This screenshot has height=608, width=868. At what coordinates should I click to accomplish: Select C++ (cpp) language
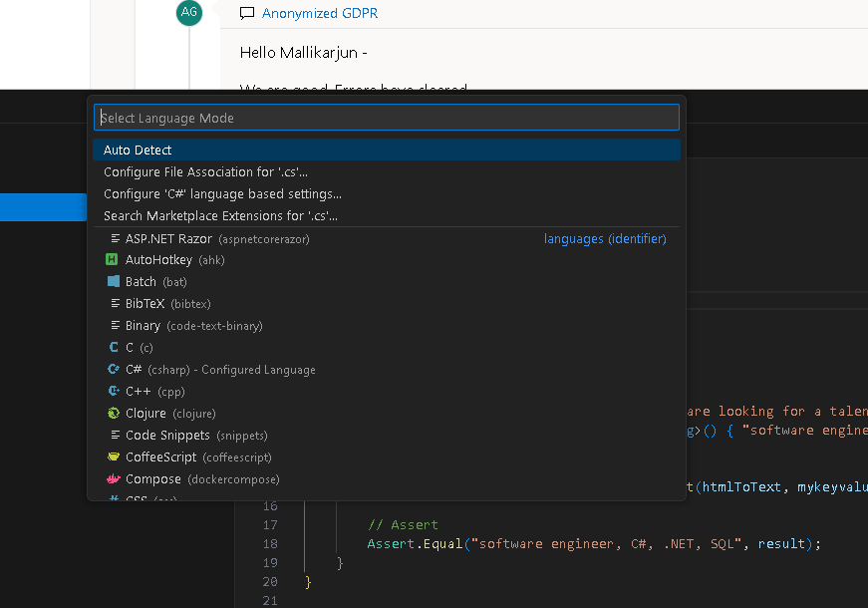(386, 392)
